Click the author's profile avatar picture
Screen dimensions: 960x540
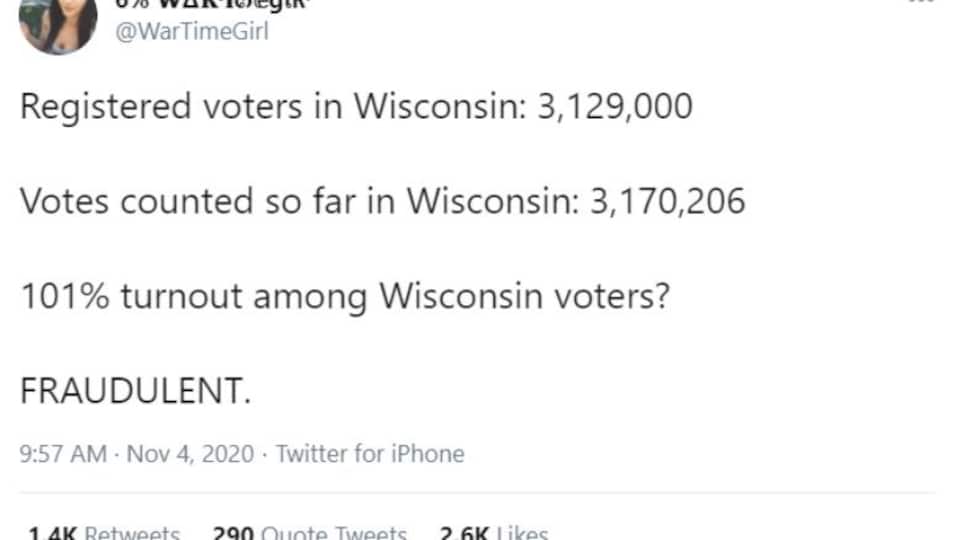coord(58,22)
